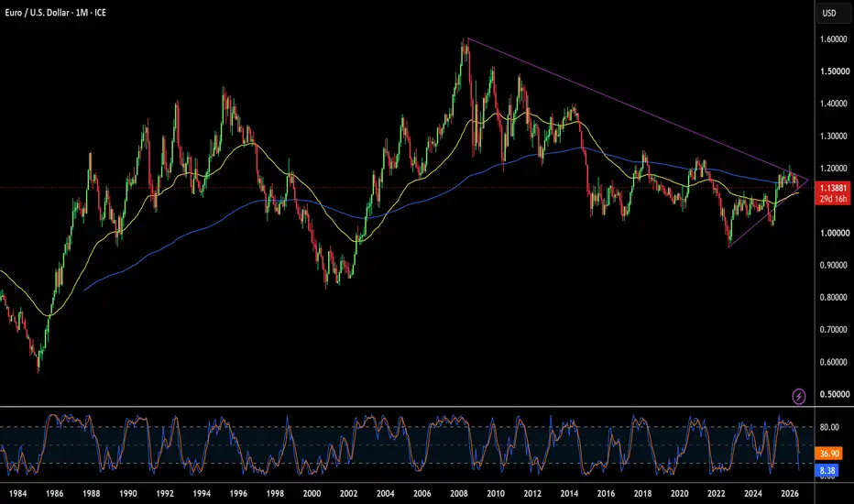Click the 2014 label on the time axis
The height and width of the screenshot is (504, 854).
coord(569,494)
